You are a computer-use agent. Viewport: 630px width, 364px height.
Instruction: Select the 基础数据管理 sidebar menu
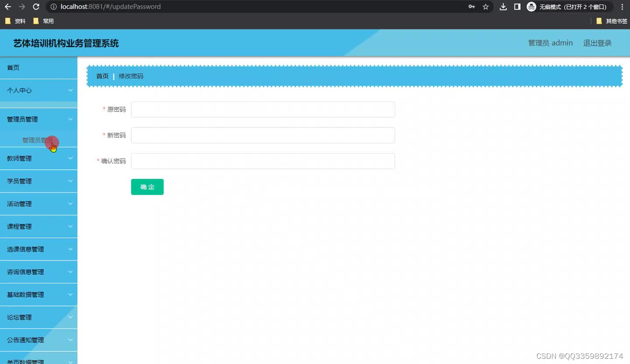coord(38,295)
